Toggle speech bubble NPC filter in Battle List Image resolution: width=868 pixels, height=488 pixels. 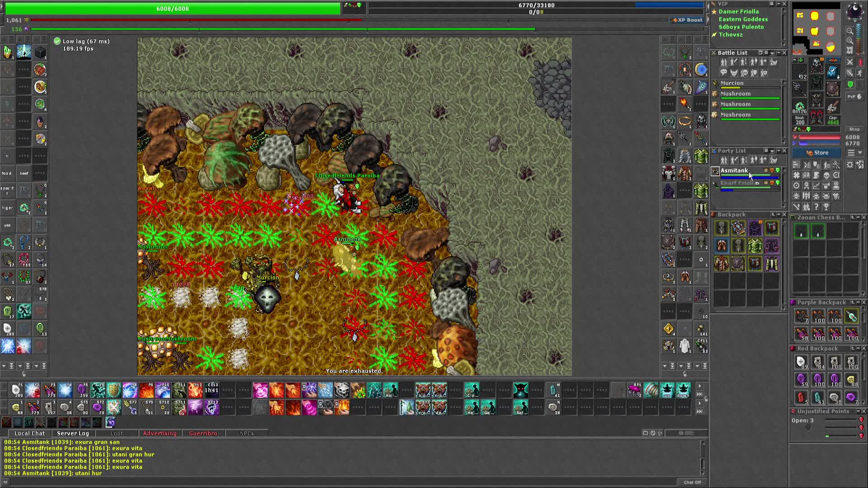pos(723,72)
